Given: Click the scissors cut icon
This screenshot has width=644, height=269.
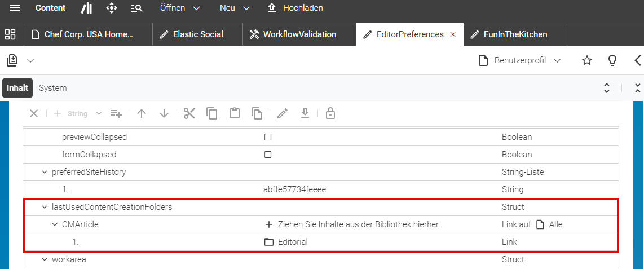Looking at the screenshot, I should (189, 113).
